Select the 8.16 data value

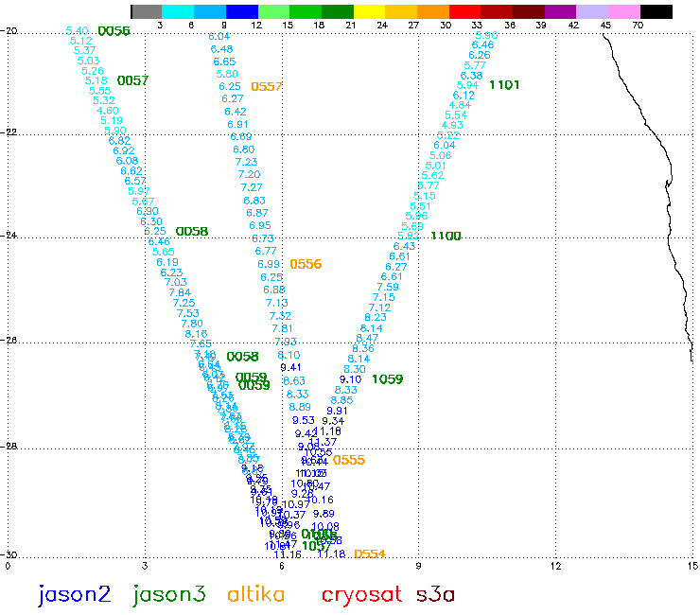coord(196,334)
